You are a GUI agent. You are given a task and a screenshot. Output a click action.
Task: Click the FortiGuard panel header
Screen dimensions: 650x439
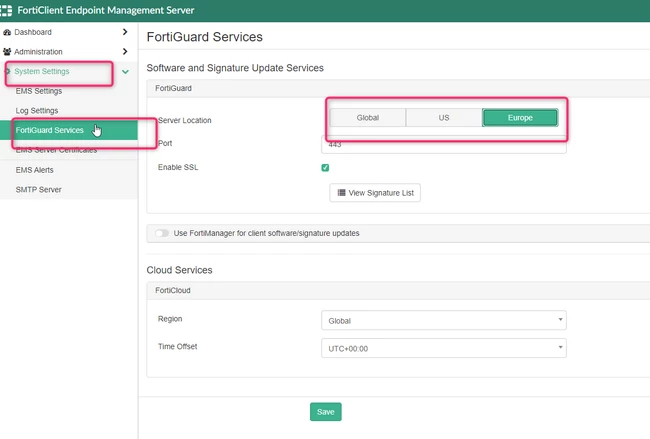tap(398, 88)
